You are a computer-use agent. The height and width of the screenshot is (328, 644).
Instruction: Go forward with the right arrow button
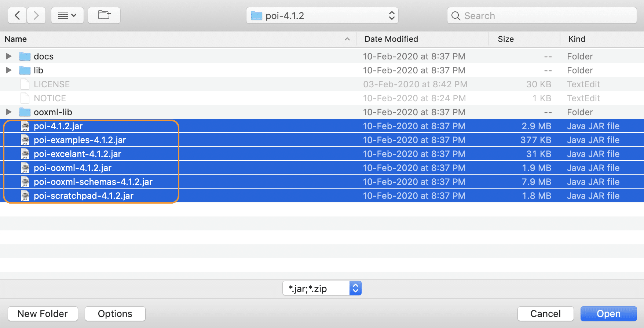(x=36, y=15)
